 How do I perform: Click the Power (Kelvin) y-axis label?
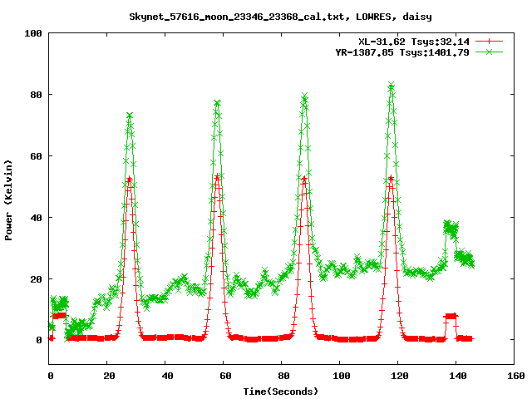8,200
